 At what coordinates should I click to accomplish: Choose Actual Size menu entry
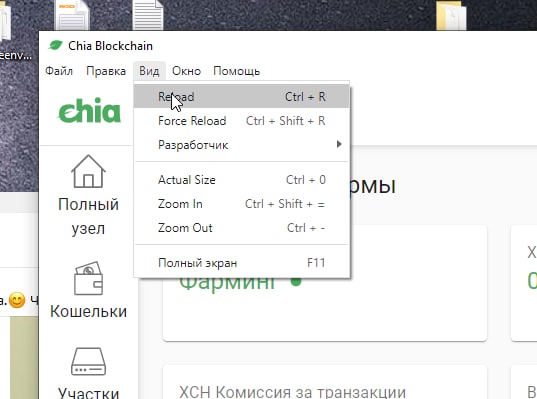coord(241,179)
